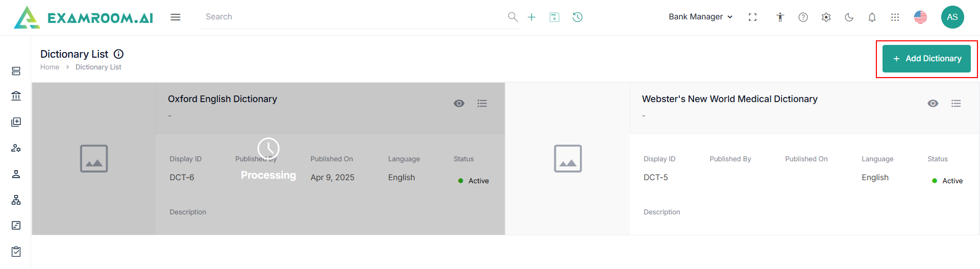Click Active status on DCT-5 card

pos(947,181)
